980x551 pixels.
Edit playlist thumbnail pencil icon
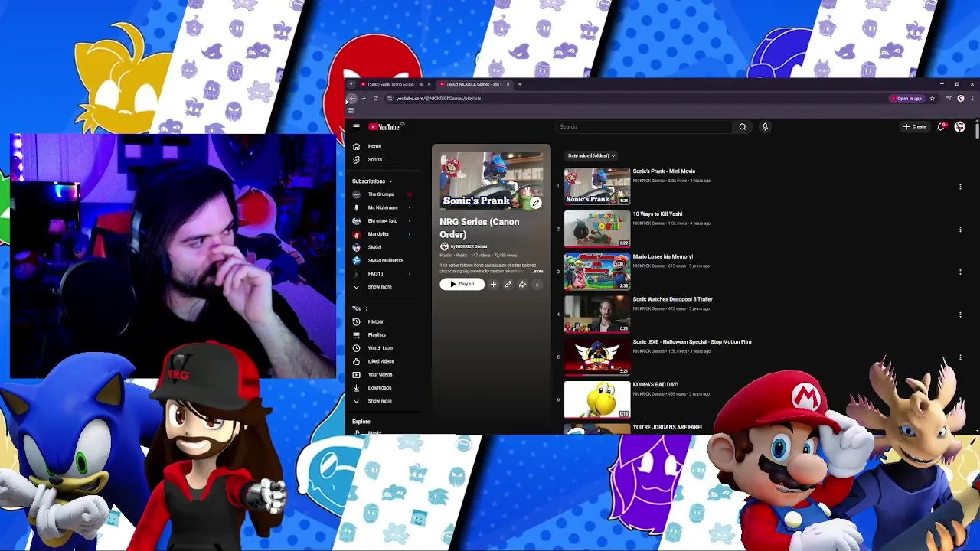pos(536,203)
